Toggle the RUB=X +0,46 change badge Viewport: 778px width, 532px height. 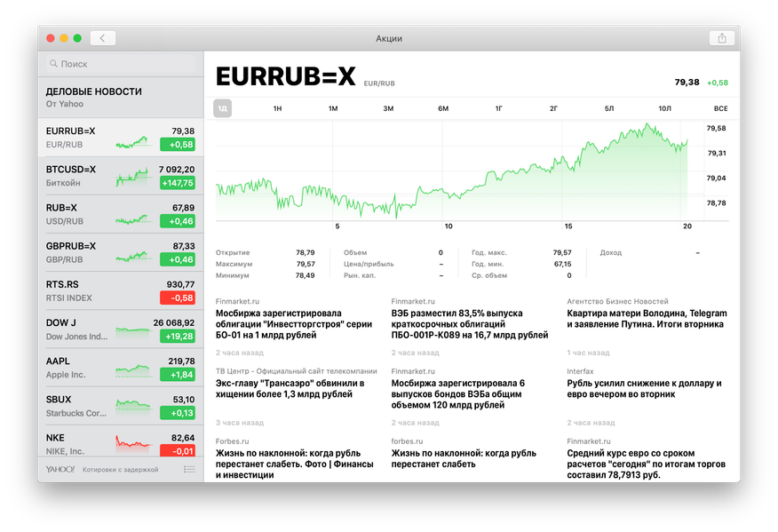[x=178, y=221]
